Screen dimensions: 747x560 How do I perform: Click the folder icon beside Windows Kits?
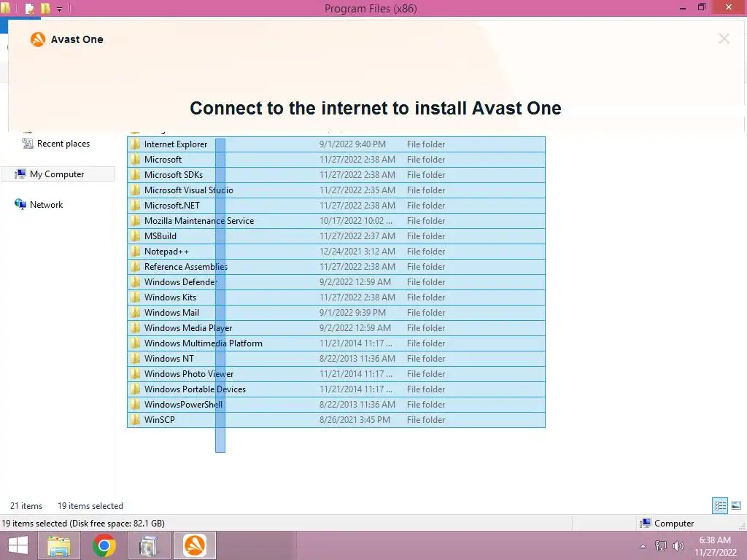click(x=136, y=297)
